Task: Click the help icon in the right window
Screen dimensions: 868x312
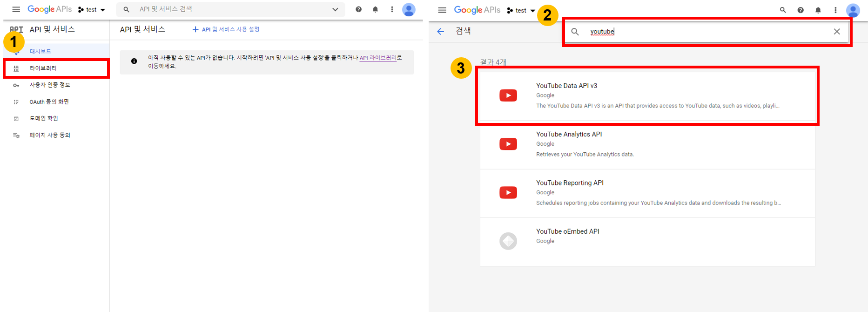Action: click(x=801, y=10)
